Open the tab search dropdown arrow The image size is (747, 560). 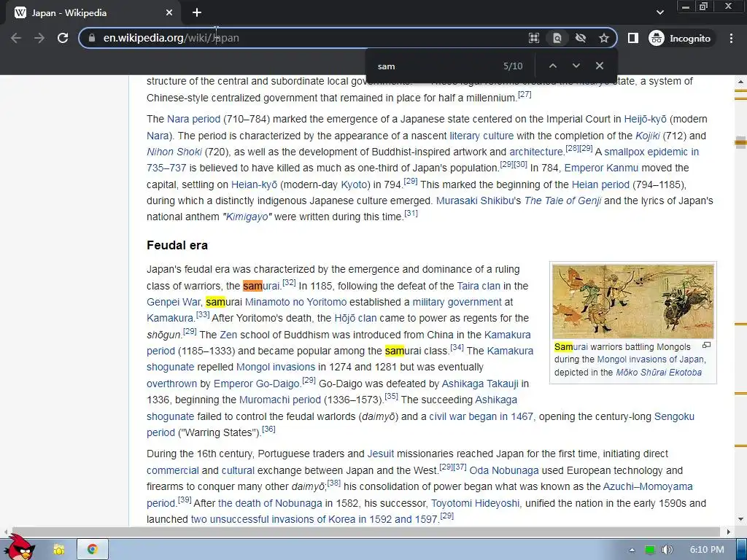point(659,12)
